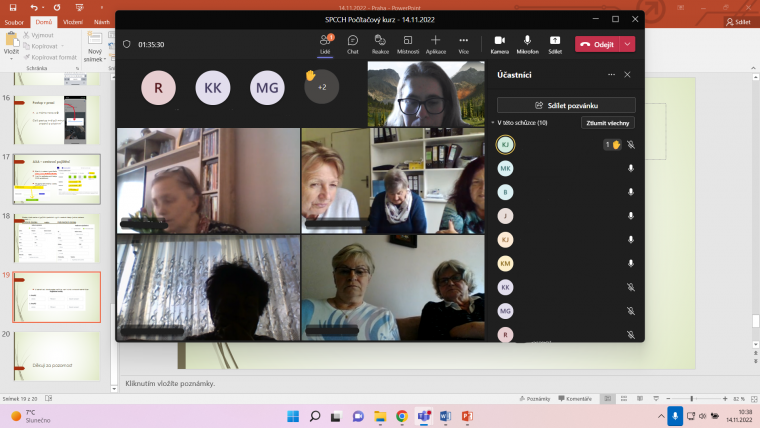The width and height of the screenshot is (760, 428).
Task: Toggle mic of participant B
Action: [x=631, y=192]
